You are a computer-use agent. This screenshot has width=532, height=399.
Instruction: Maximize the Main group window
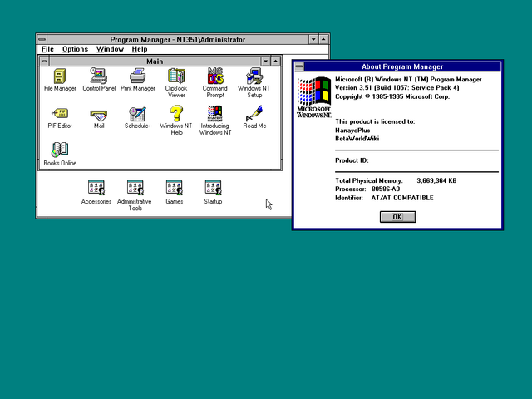pos(275,61)
